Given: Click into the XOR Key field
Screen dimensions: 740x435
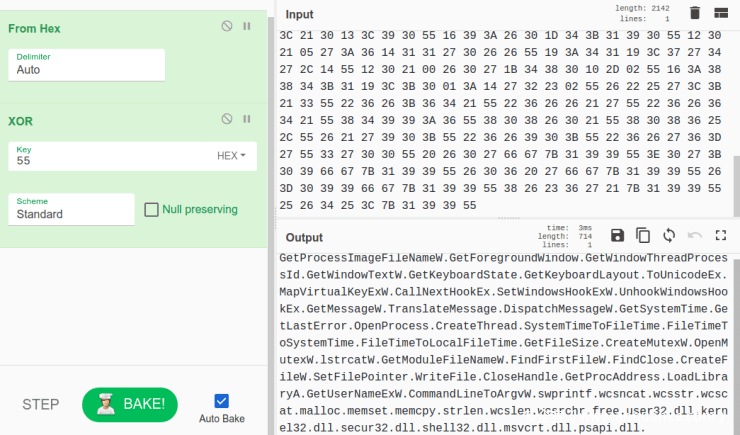Looking at the screenshot, I should (110, 160).
